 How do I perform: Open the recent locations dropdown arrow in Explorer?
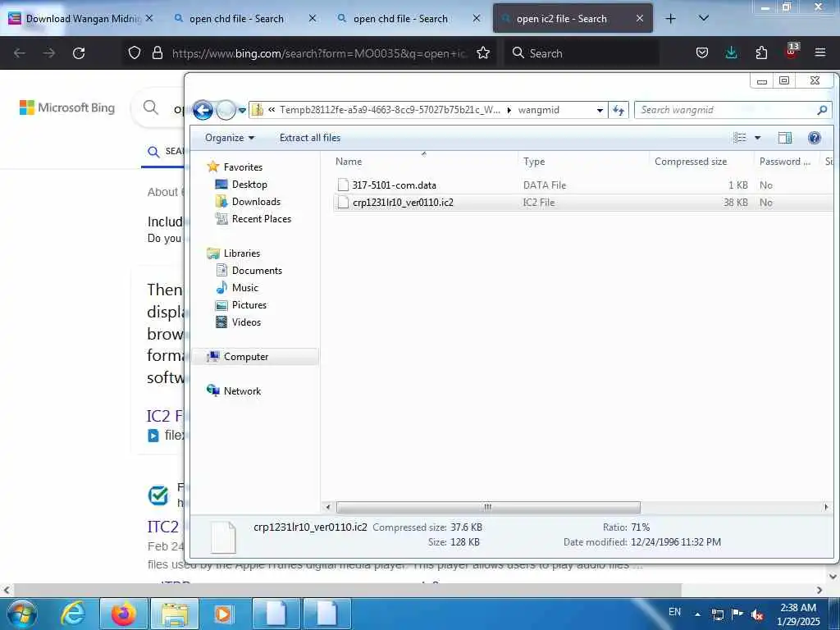[242, 111]
